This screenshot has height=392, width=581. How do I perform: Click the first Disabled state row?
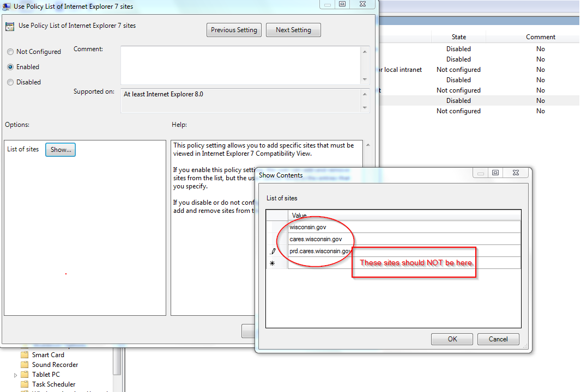(458, 49)
